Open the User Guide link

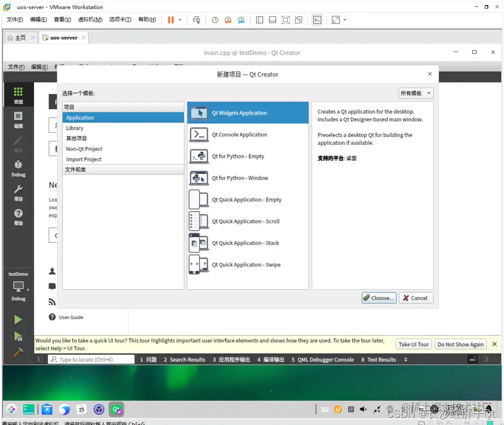(x=71, y=317)
